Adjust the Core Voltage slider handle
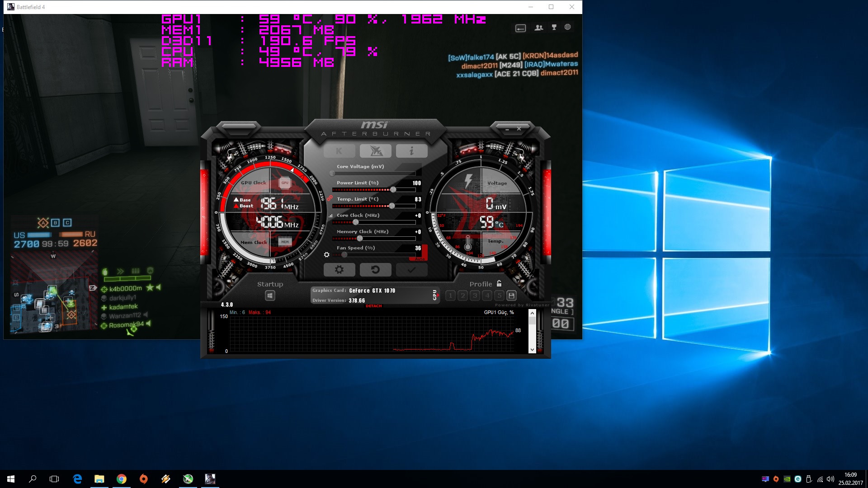Image resolution: width=868 pixels, height=488 pixels. coord(332,174)
